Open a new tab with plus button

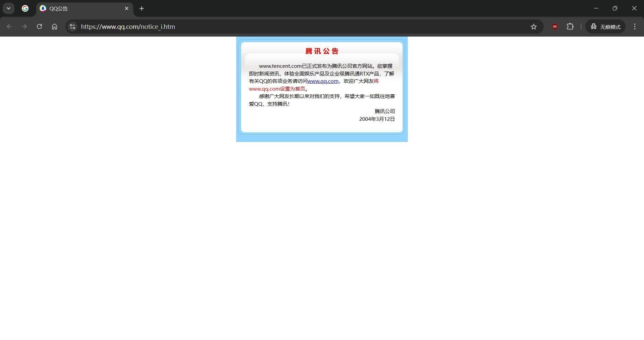142,8
